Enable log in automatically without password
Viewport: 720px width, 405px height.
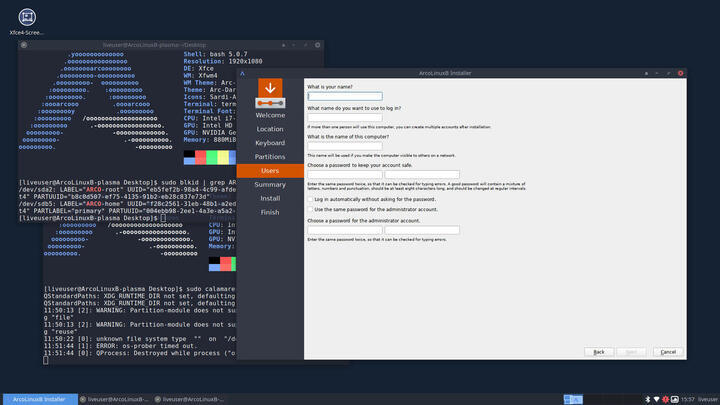(x=310, y=199)
